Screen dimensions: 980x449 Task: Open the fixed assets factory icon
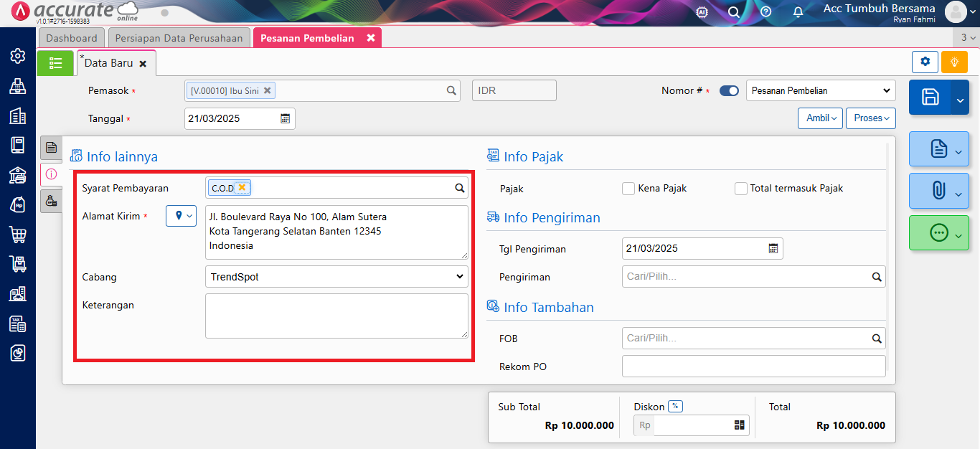[17, 293]
